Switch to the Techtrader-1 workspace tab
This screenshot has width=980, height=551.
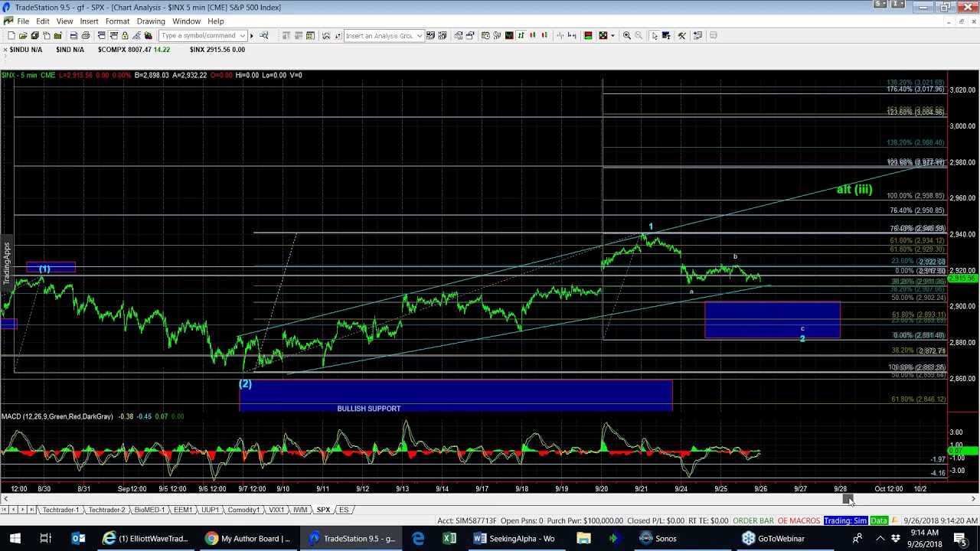point(62,510)
